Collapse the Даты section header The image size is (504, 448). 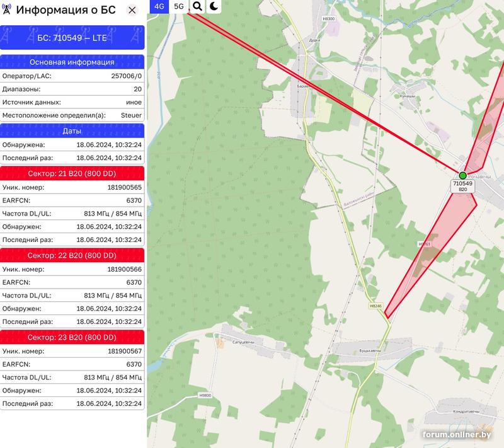[x=72, y=131]
